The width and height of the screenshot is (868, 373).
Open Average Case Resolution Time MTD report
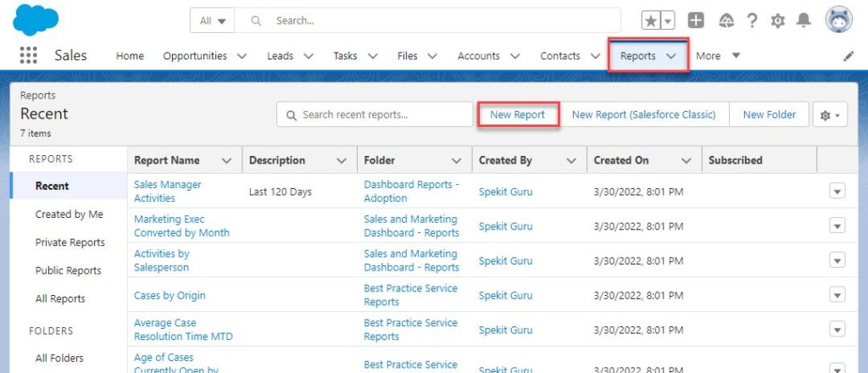[183, 329]
